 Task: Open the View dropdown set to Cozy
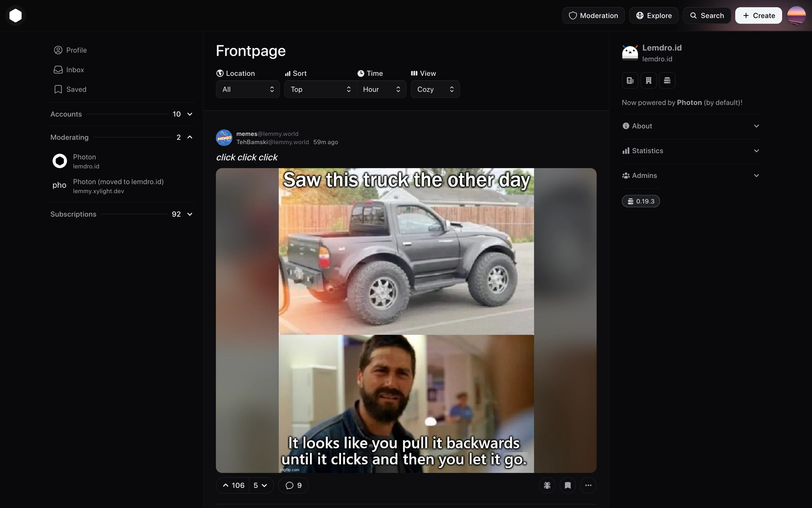pyautogui.click(x=435, y=89)
